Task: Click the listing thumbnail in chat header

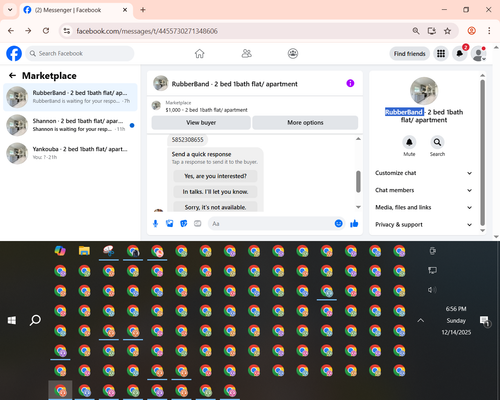Action: click(161, 83)
